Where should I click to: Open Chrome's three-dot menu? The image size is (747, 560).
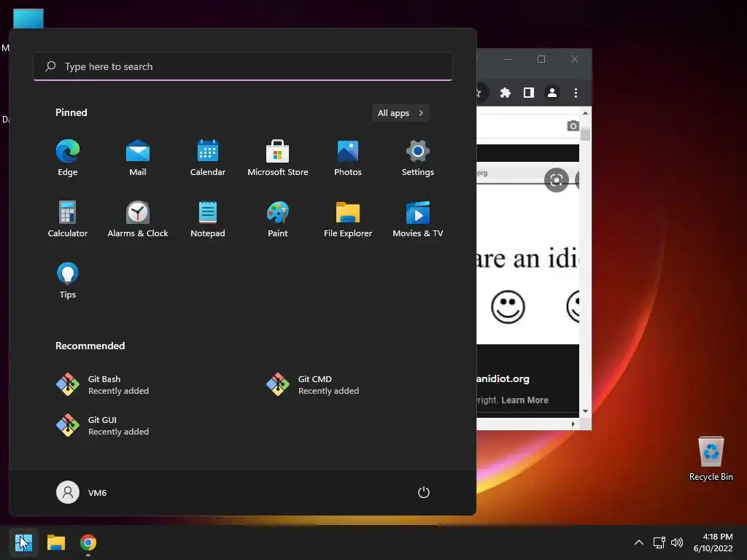click(576, 93)
